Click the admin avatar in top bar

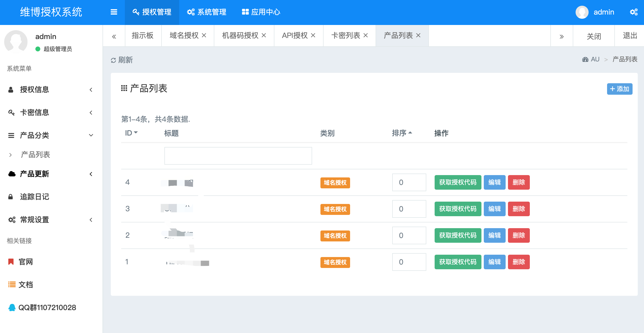582,12
